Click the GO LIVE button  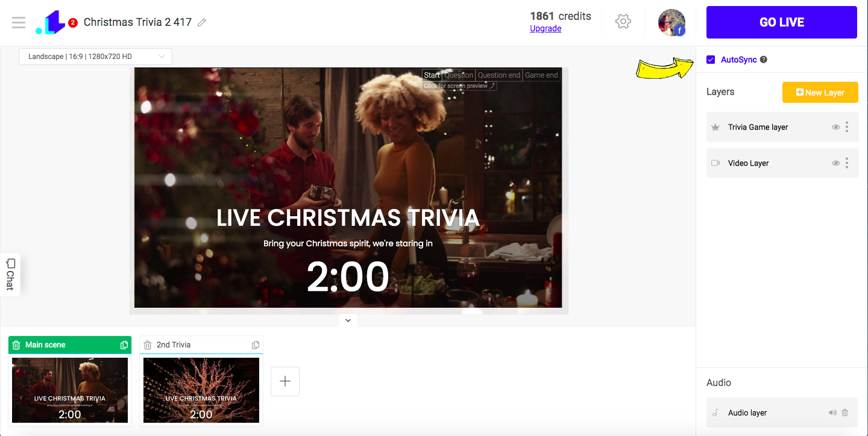pos(782,22)
